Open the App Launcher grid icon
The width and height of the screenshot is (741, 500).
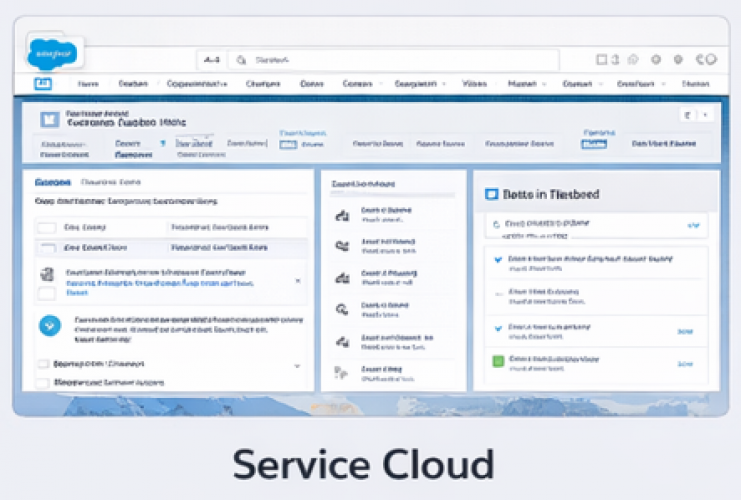[x=43, y=84]
